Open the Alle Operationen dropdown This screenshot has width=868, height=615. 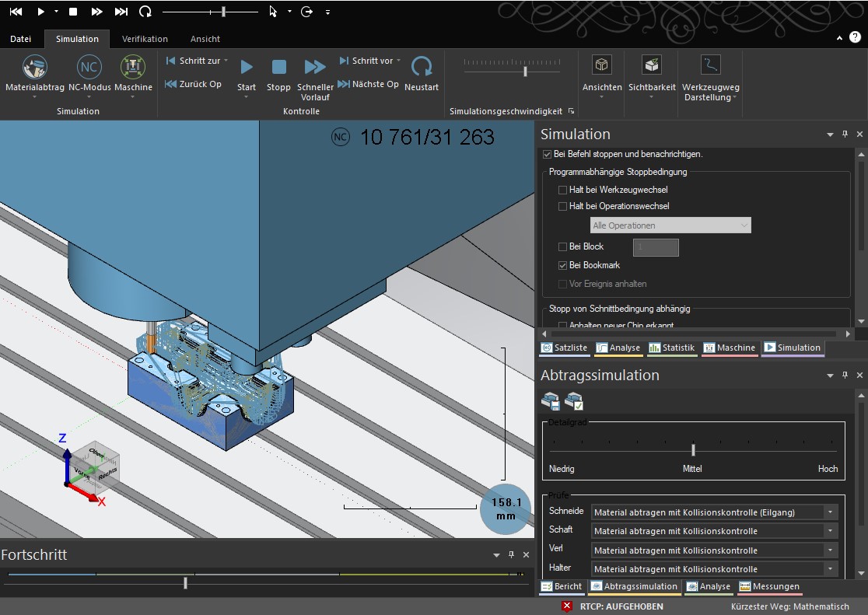(670, 225)
